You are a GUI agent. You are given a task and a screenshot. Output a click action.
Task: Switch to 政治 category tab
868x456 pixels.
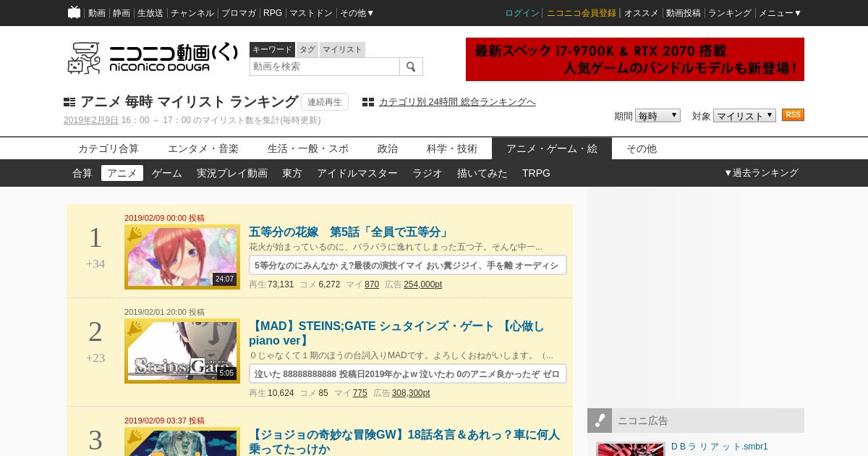(388, 148)
